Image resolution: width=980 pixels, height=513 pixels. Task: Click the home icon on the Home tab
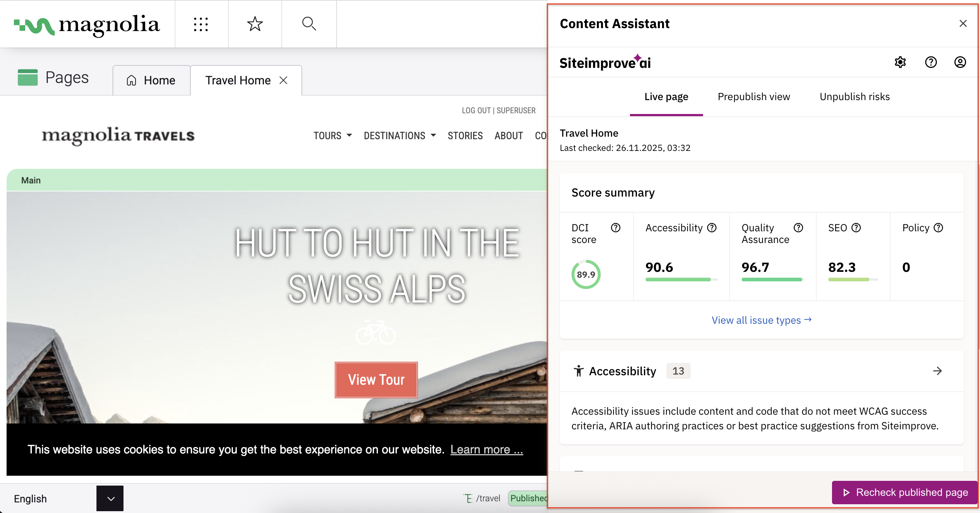point(132,80)
